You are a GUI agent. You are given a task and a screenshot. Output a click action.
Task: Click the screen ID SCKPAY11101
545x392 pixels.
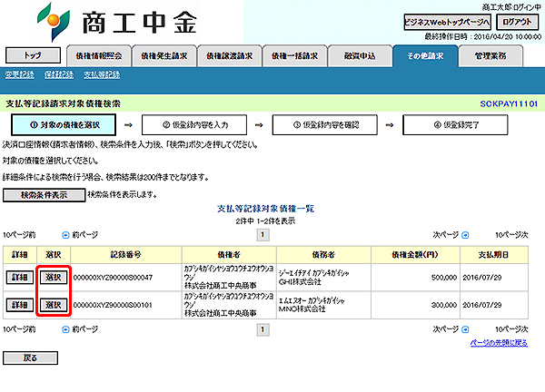click(x=509, y=103)
